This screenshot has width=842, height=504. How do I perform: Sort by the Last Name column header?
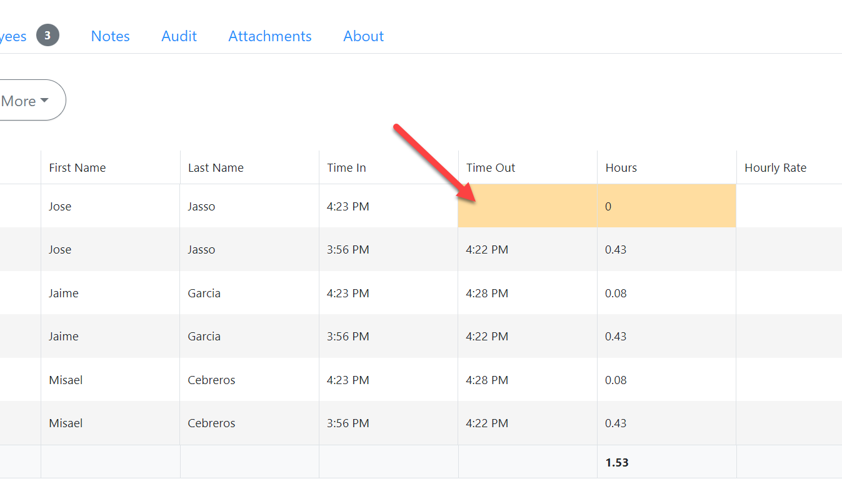tap(216, 168)
